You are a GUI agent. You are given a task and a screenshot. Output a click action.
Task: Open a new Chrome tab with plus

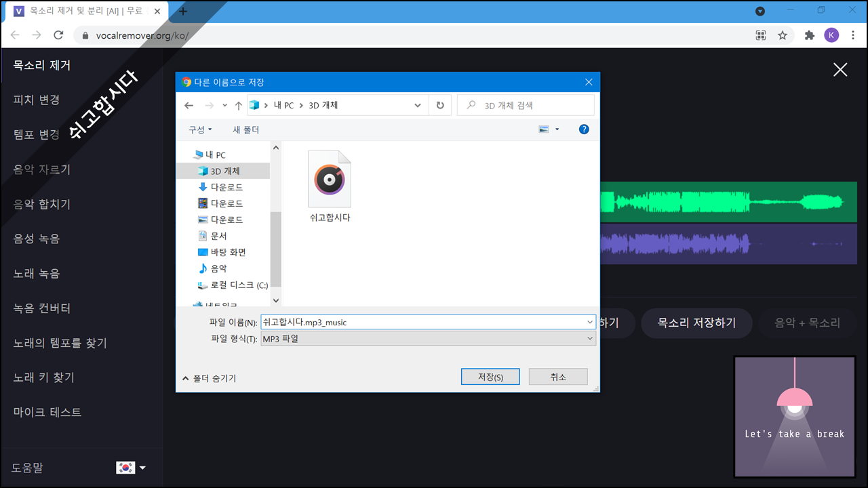coord(183,11)
